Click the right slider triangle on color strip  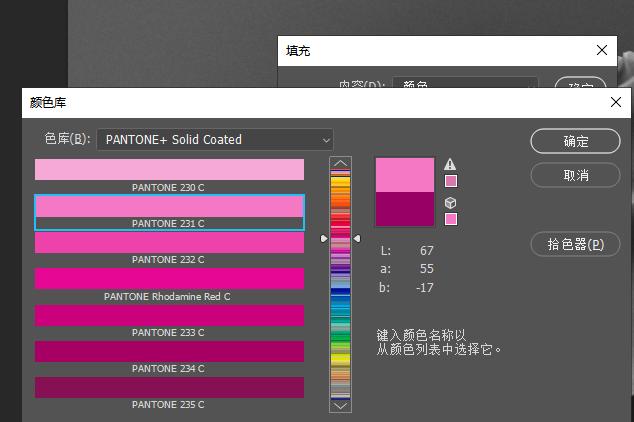coord(357,239)
